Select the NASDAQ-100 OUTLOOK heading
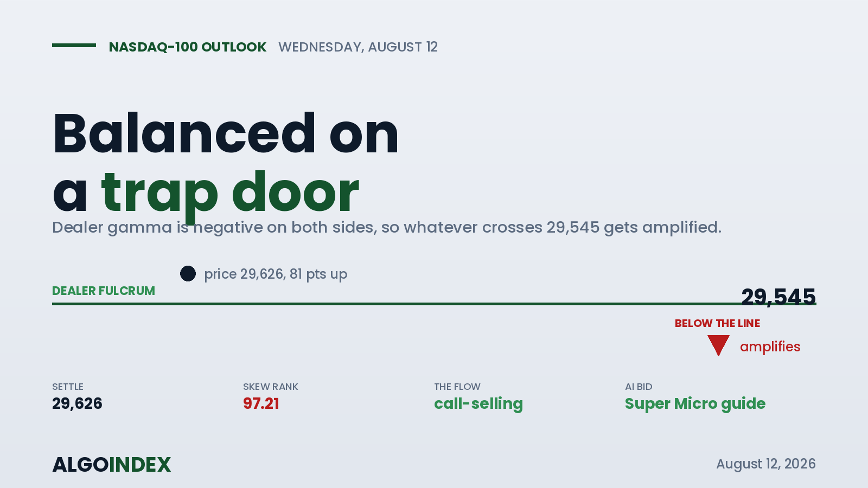This screenshot has width=868, height=488. pyautogui.click(x=188, y=47)
